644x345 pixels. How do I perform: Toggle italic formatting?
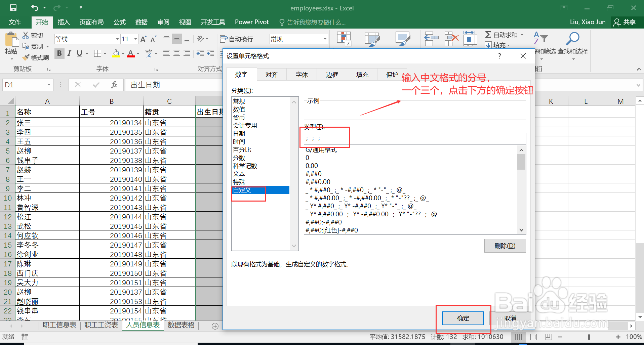pos(69,53)
